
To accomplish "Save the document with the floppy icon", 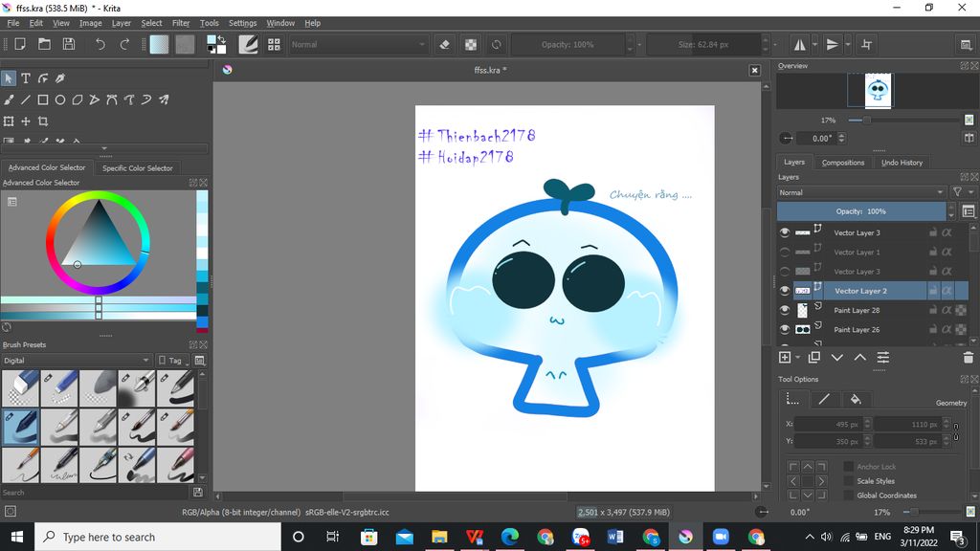I will 69,44.
